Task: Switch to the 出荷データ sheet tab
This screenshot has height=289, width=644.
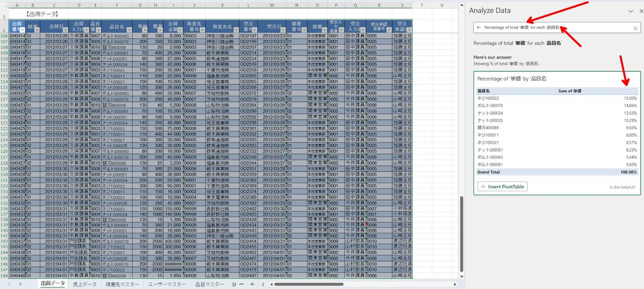Action: (x=53, y=284)
